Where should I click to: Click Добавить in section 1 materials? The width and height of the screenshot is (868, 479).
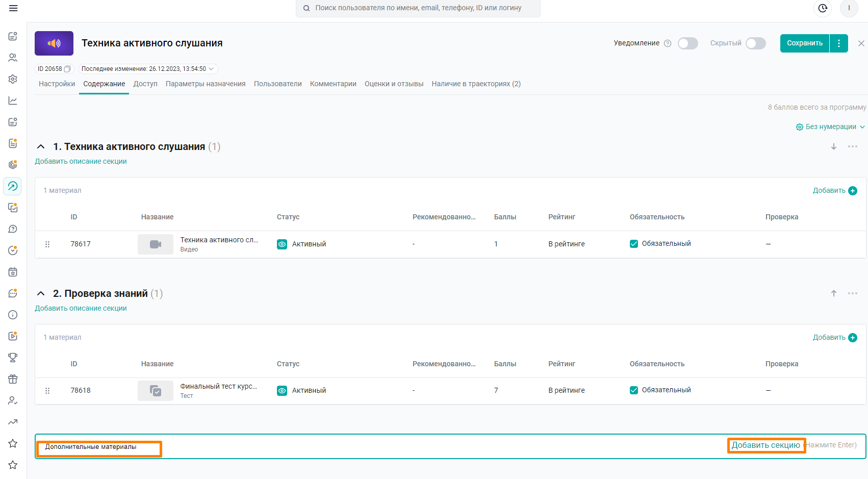click(835, 191)
